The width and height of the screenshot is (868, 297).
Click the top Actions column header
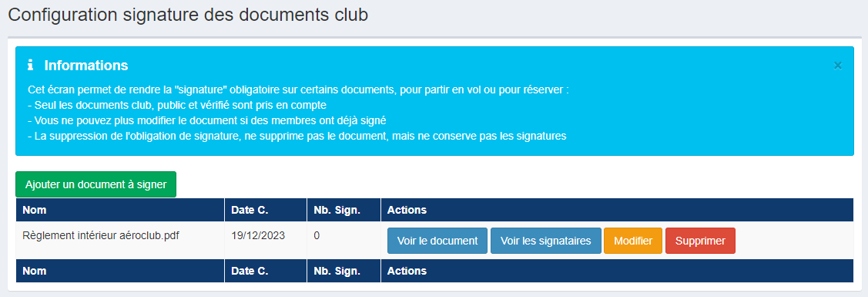coord(617,211)
